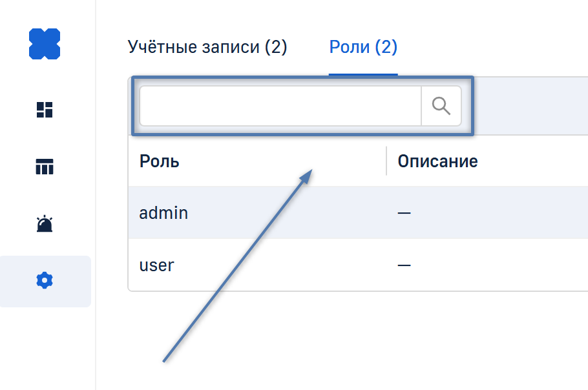588x390 pixels.
Task: Click the tip of the annotation arrow
Action: (313, 170)
